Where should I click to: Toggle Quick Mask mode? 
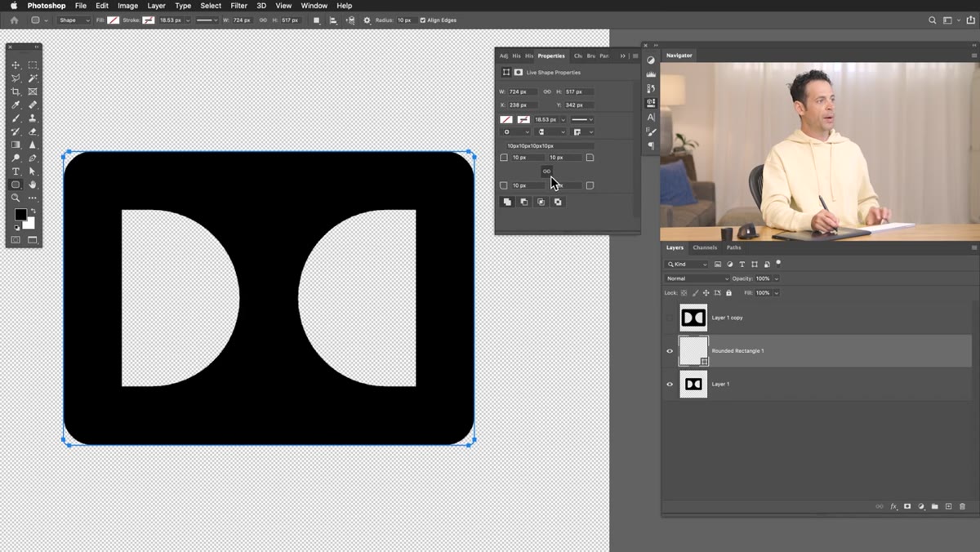pyautogui.click(x=16, y=240)
